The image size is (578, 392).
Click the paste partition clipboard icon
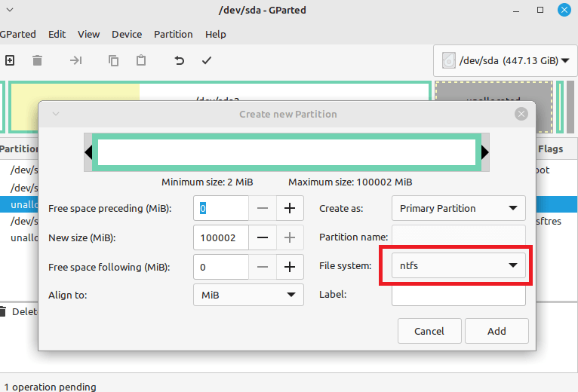pyautogui.click(x=141, y=60)
